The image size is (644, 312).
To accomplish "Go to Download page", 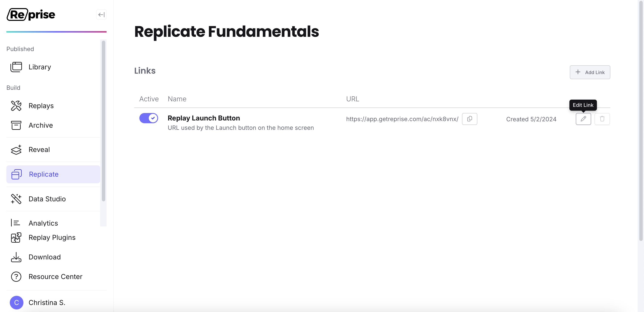I will pos(53,257).
